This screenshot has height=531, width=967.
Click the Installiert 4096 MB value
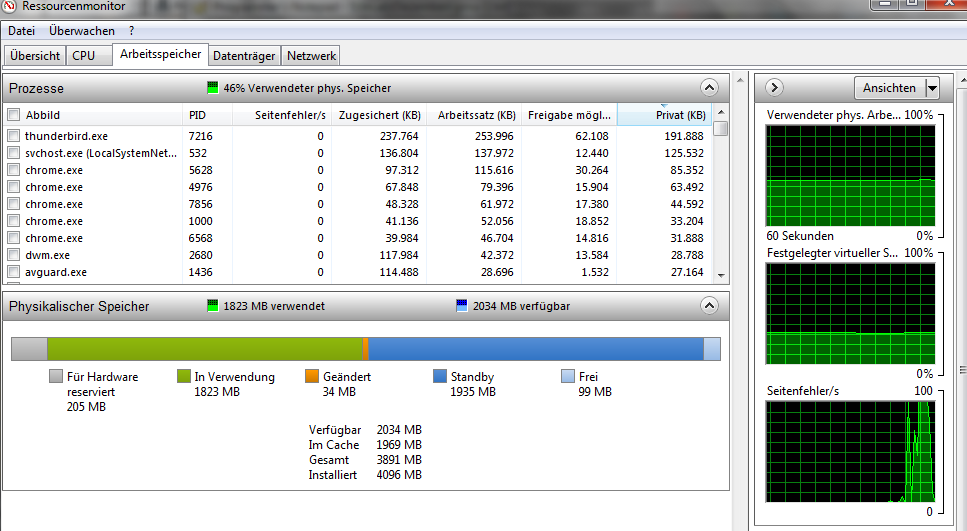click(399, 475)
